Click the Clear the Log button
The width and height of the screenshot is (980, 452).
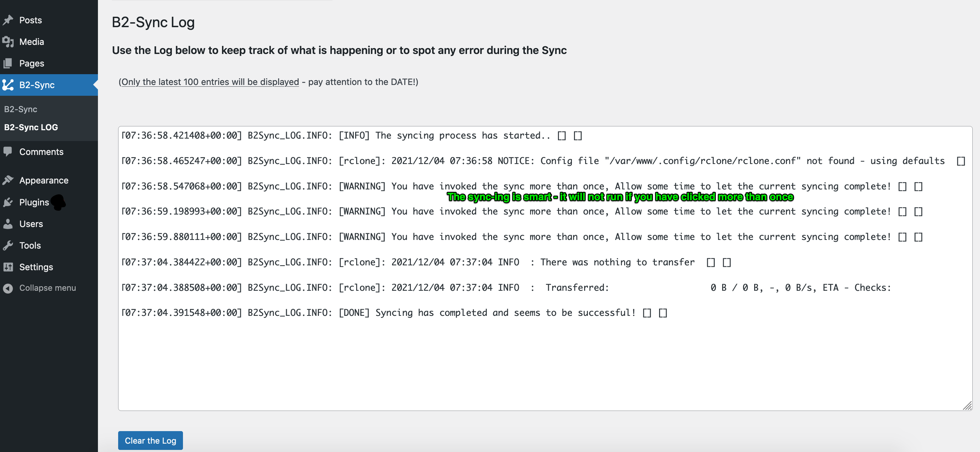[150, 441]
